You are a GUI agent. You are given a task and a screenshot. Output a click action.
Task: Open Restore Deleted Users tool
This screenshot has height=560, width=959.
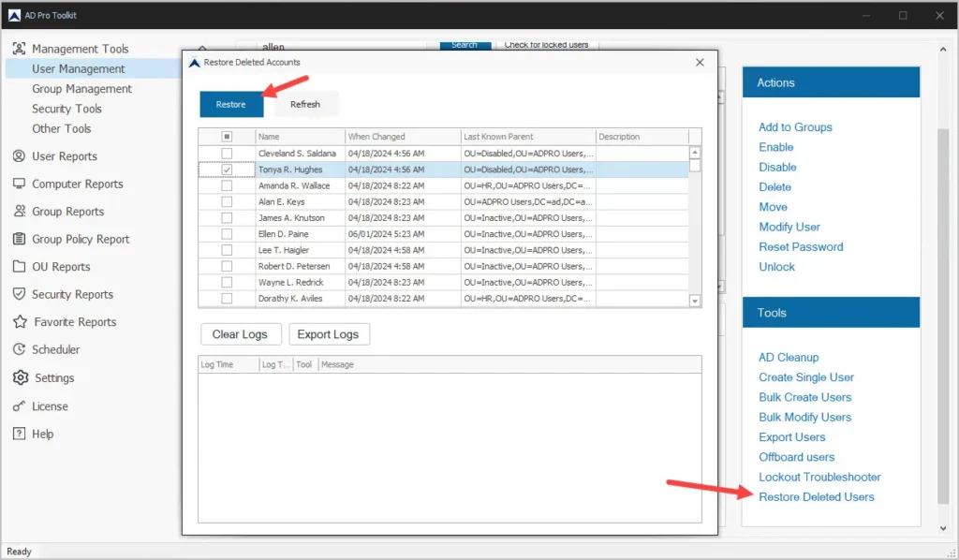817,497
